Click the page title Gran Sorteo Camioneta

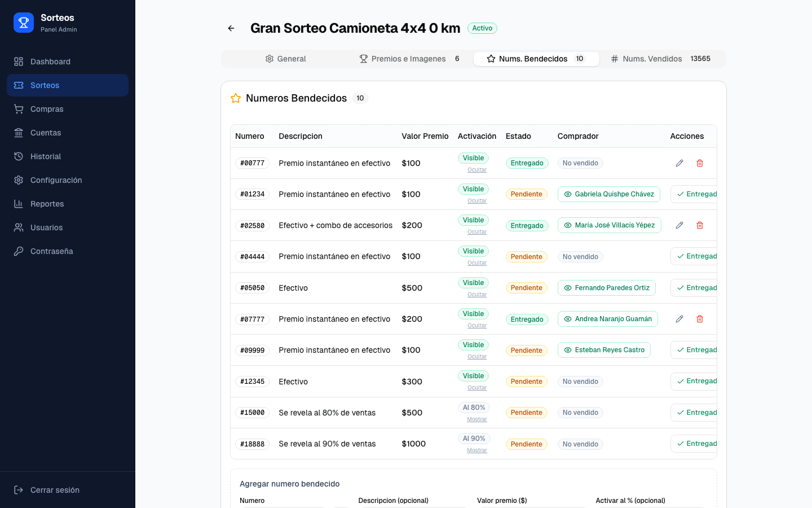click(355, 28)
